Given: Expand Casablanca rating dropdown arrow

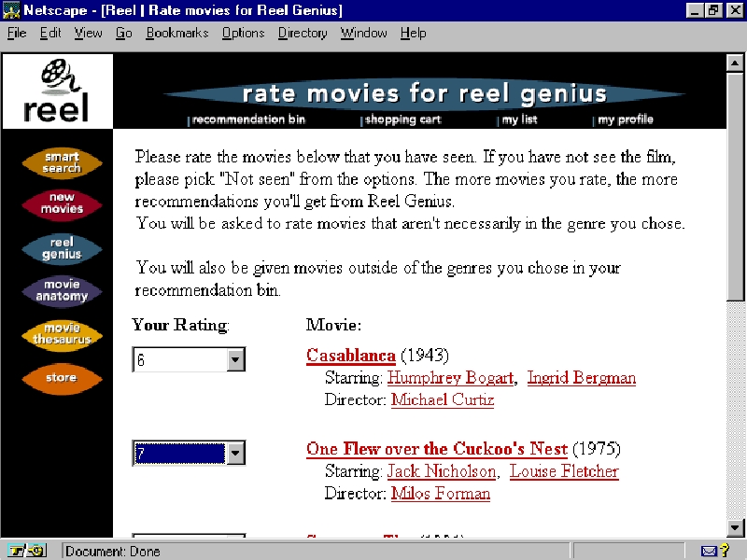Looking at the screenshot, I should pyautogui.click(x=235, y=359).
